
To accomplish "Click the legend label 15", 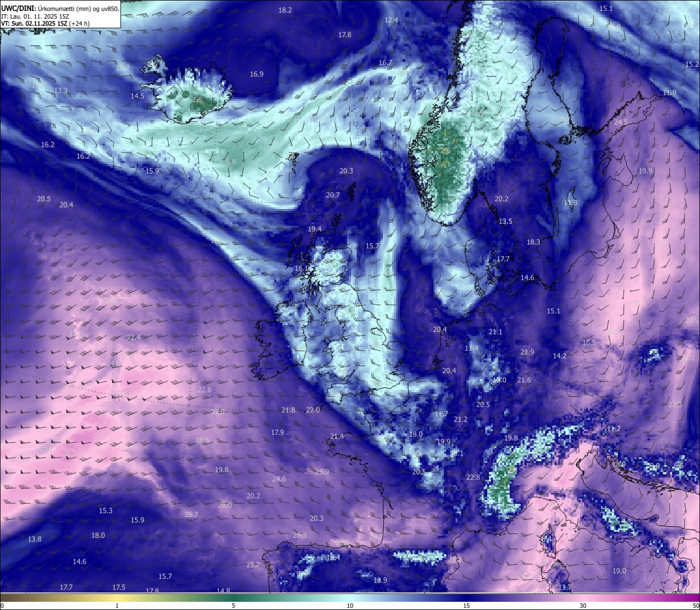I will click(466, 606).
